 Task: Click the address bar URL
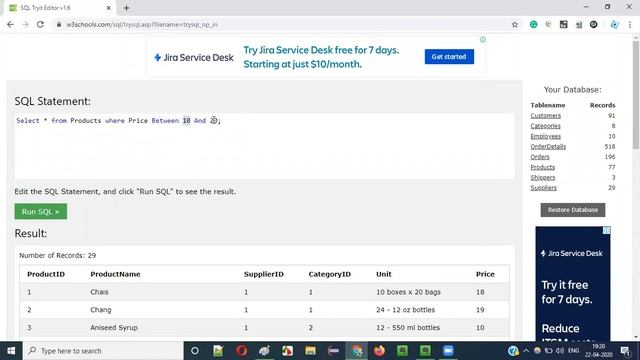pos(142,24)
